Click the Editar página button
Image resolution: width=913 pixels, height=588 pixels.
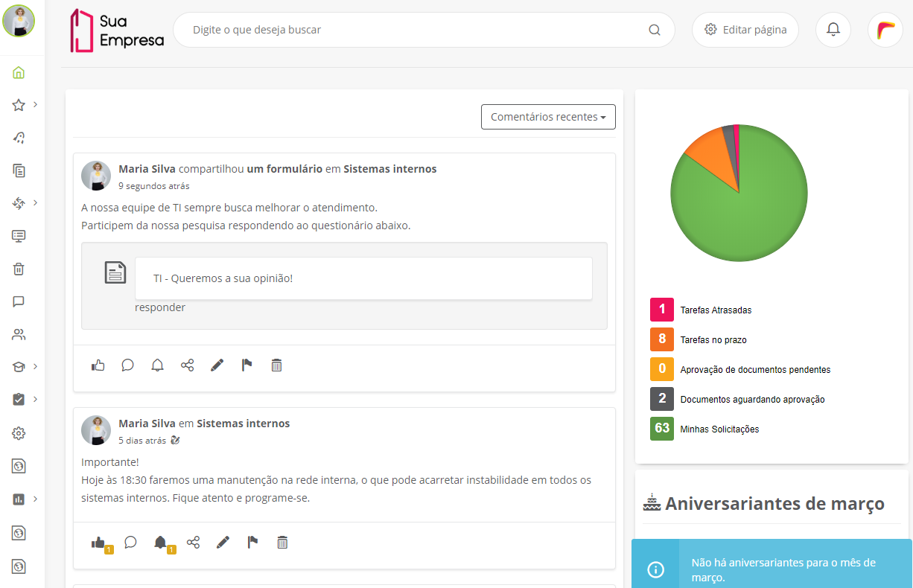point(745,30)
